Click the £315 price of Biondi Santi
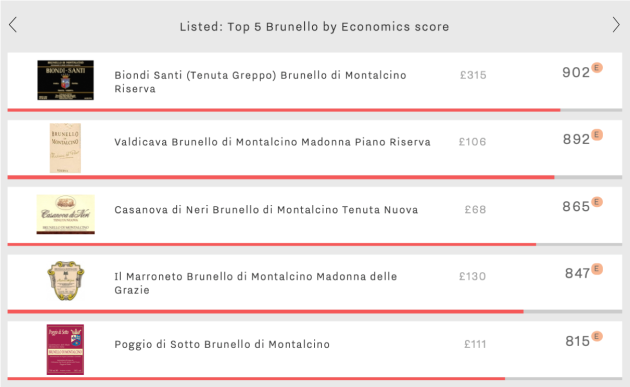This screenshot has height=387, width=630. [473, 75]
